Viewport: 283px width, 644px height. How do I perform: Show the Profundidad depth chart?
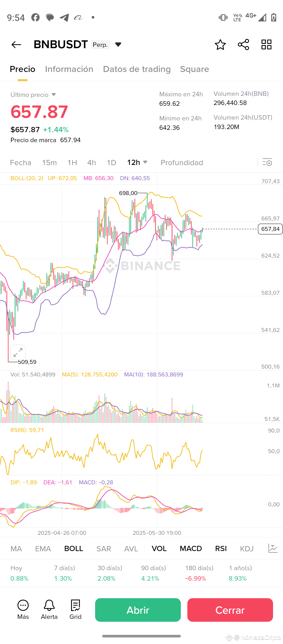[x=182, y=163]
